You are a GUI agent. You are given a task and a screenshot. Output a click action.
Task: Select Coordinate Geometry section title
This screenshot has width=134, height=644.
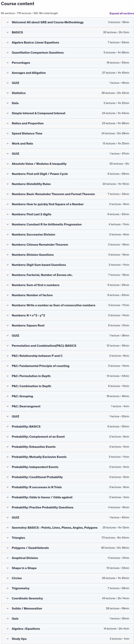27,598
